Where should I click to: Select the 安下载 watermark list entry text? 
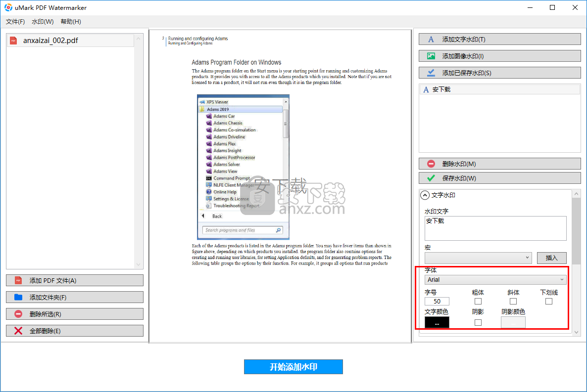pos(441,89)
